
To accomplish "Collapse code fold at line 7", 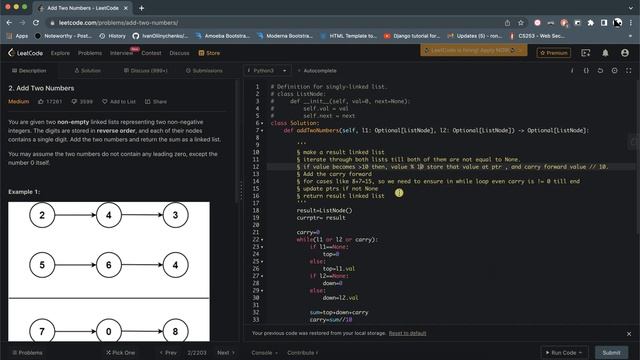I will coord(262,131).
